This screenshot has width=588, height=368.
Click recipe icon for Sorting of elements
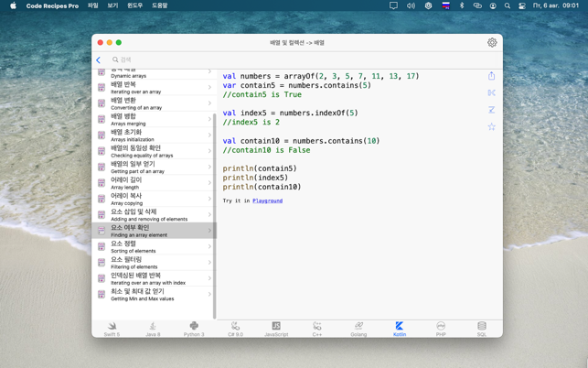click(x=102, y=246)
